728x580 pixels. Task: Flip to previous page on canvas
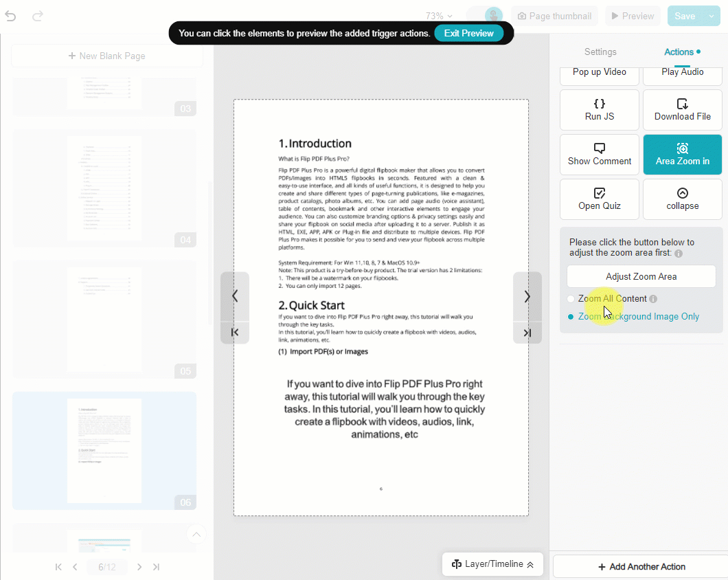[235, 296]
